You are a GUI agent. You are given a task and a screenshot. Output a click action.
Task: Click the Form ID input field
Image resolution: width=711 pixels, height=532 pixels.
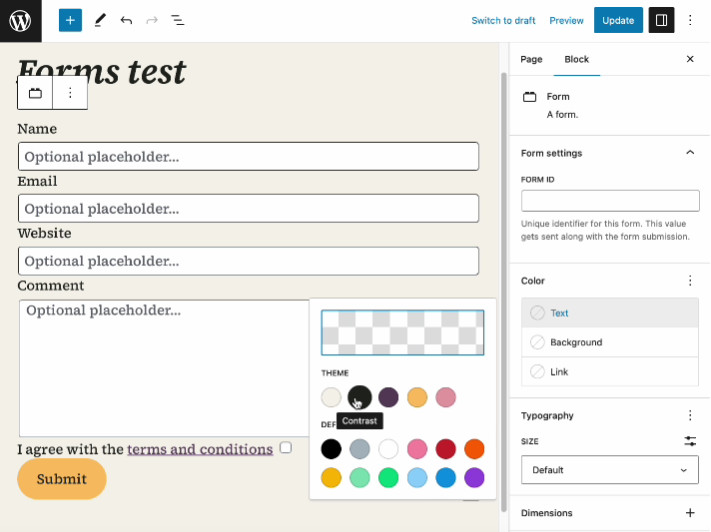[x=610, y=200]
